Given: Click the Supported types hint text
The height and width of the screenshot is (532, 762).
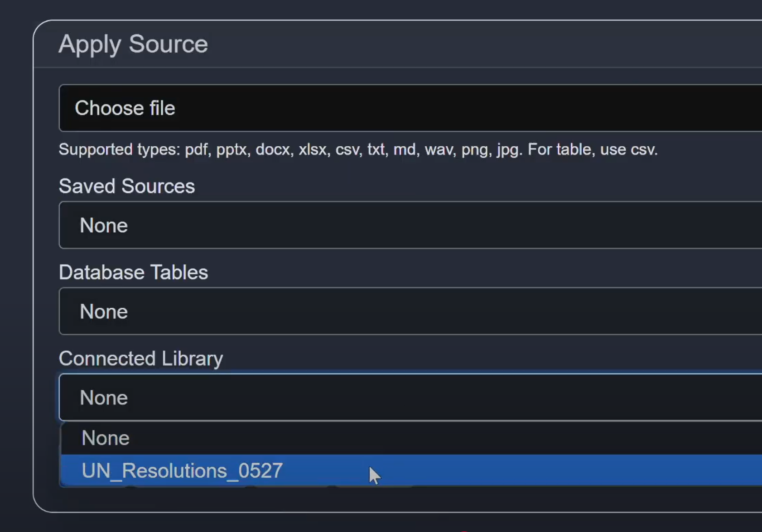Looking at the screenshot, I should click(290, 149).
